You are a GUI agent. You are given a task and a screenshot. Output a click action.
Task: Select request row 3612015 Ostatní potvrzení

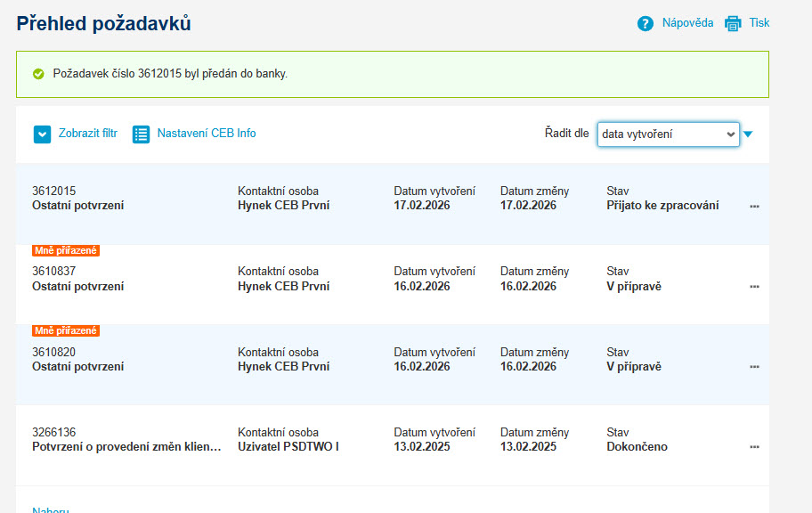393,204
